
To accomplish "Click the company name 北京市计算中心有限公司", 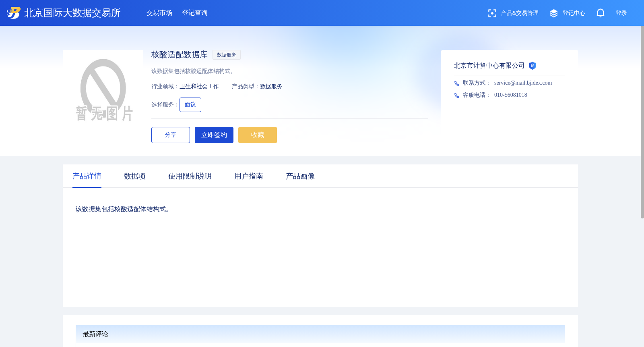I will pyautogui.click(x=489, y=66).
